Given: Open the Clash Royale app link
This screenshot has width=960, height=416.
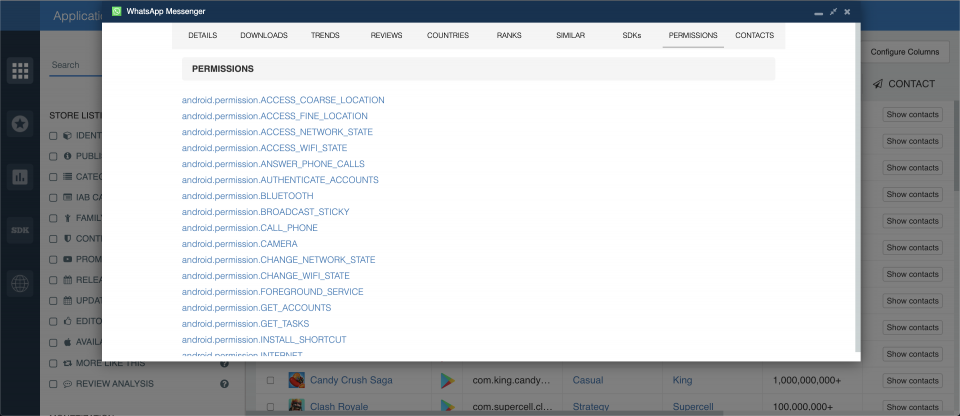Looking at the screenshot, I should [x=339, y=407].
